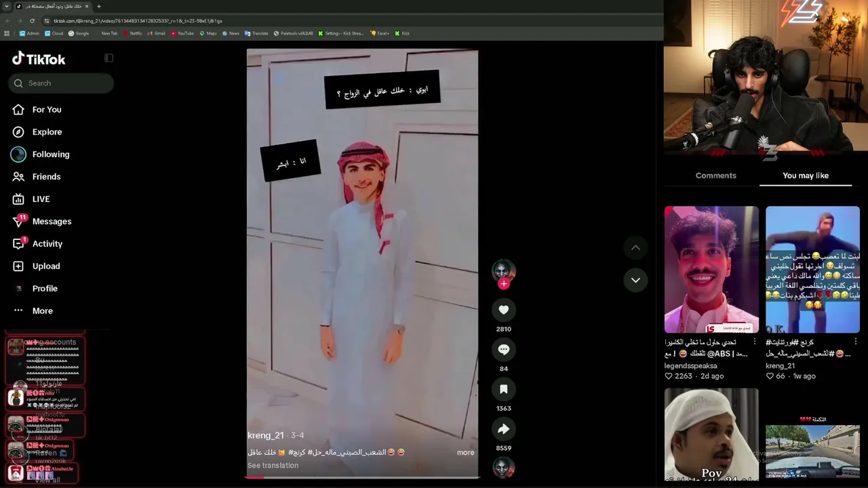Open legendsspeaksa profile link
The image size is (868, 488).
point(690,366)
